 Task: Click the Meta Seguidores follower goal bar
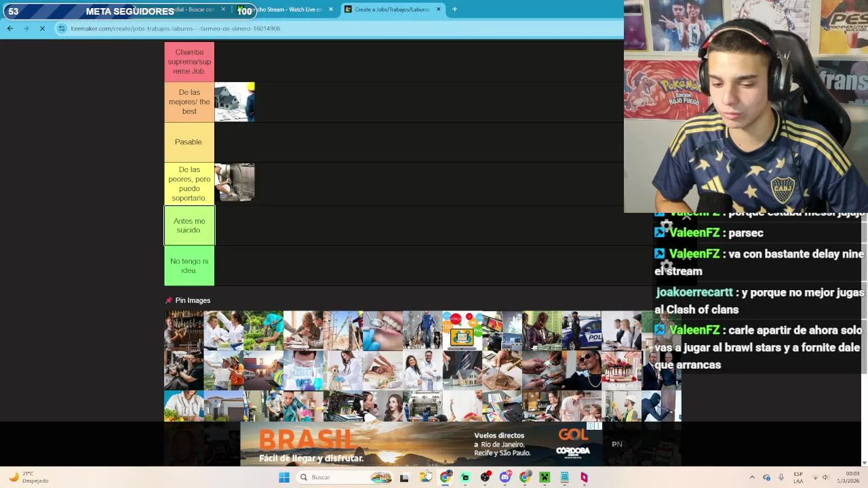pyautogui.click(x=129, y=11)
